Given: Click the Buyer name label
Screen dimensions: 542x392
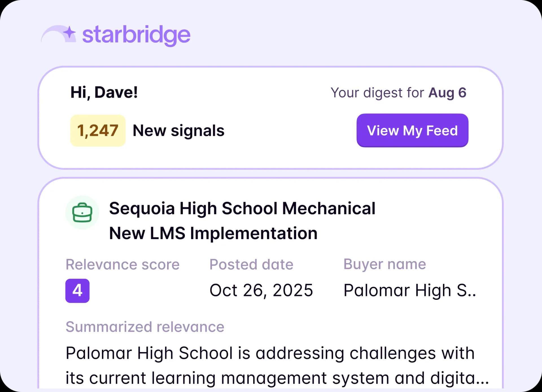Looking at the screenshot, I should pos(384,265).
